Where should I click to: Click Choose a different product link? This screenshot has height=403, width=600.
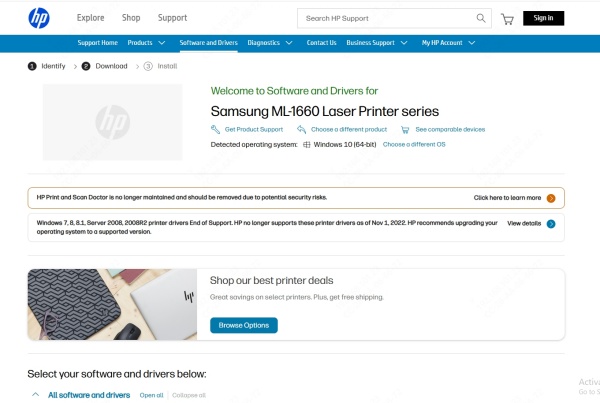[349, 129]
